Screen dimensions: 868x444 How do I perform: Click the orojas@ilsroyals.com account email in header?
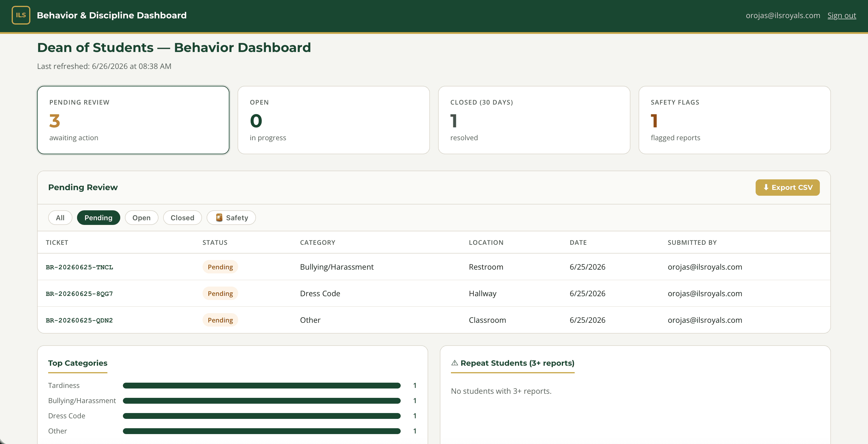(x=783, y=15)
